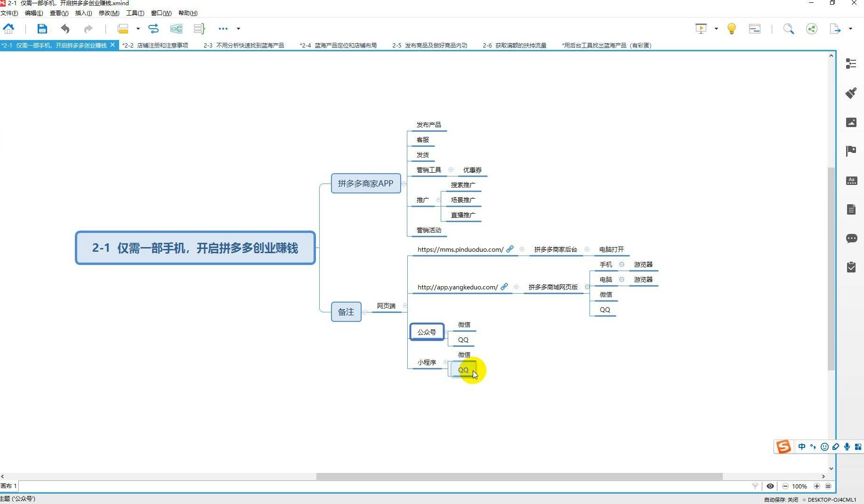
Task: Undo the last change
Action: click(x=65, y=29)
